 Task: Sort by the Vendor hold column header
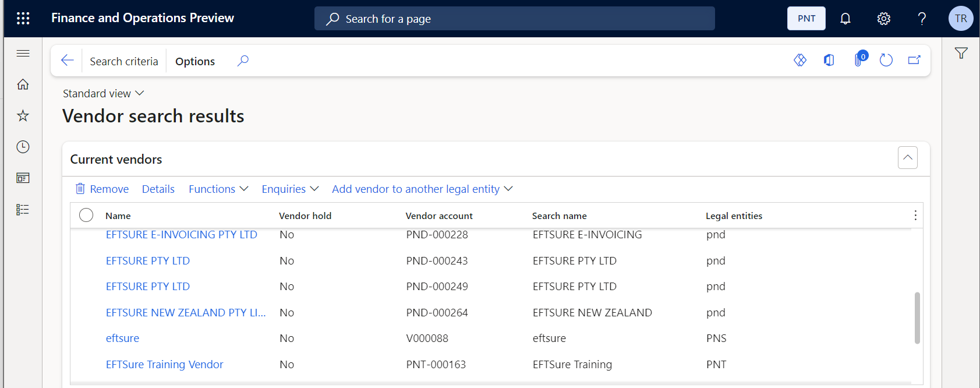pyautogui.click(x=305, y=216)
